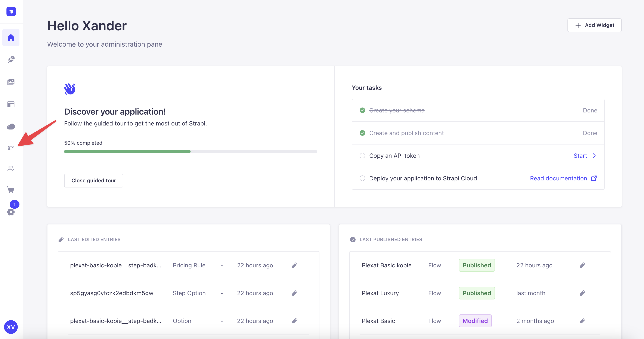Click '50% completed' label
The height and width of the screenshot is (339, 644).
click(83, 143)
